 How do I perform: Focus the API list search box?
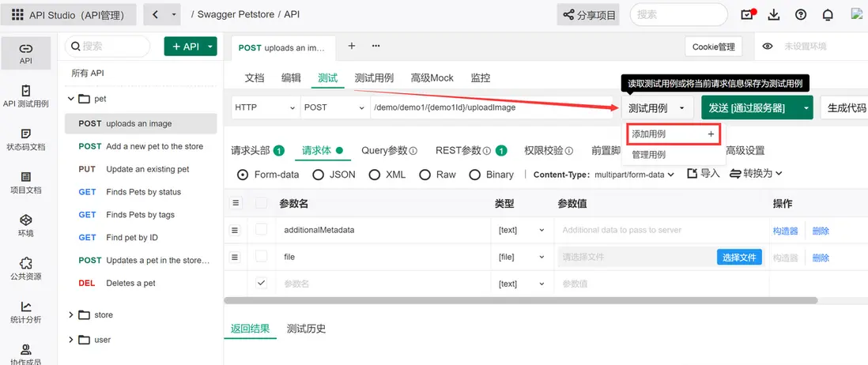(108, 47)
